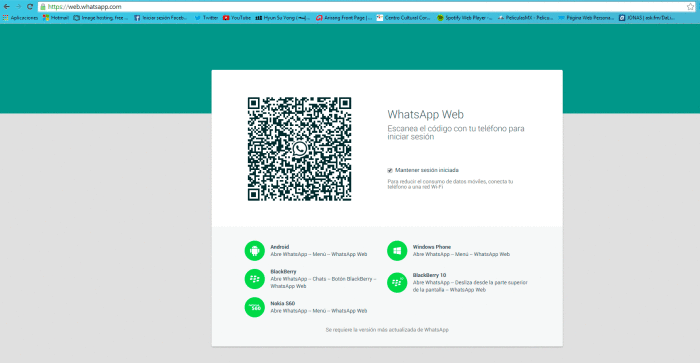
Task: Go back with the browser back arrow
Action: 7,7
